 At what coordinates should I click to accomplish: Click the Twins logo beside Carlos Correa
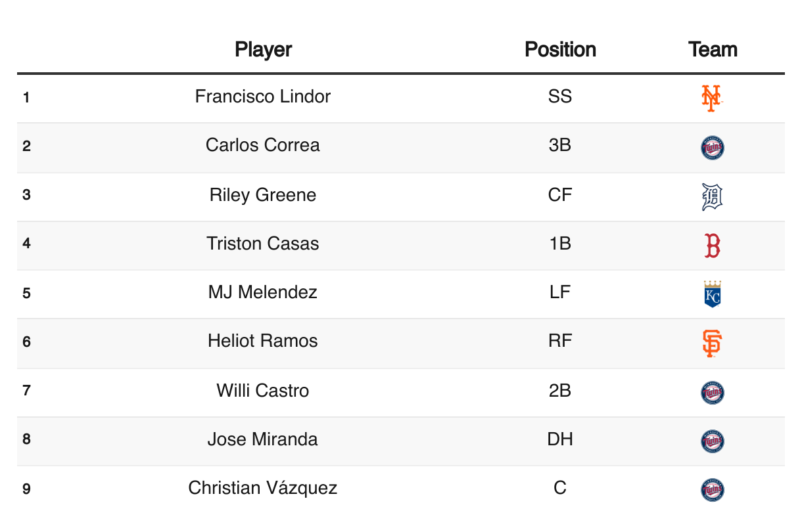(x=713, y=148)
